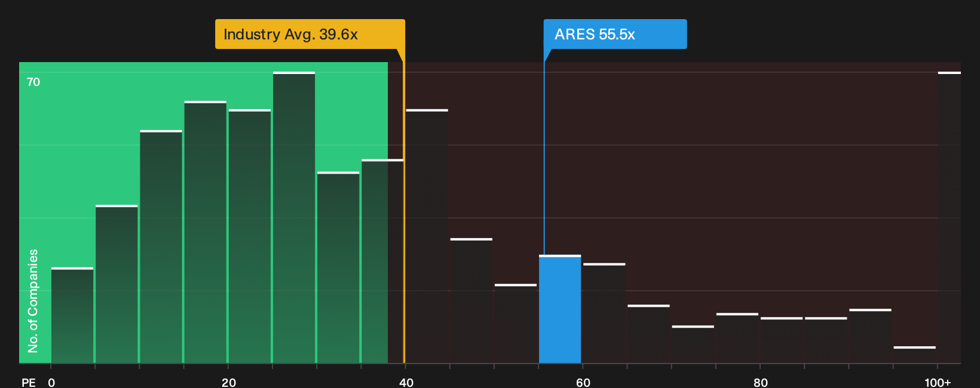Viewport: 980px width, 388px height.
Task: Click the histogram bar for PE 65-70
Action: click(648, 334)
